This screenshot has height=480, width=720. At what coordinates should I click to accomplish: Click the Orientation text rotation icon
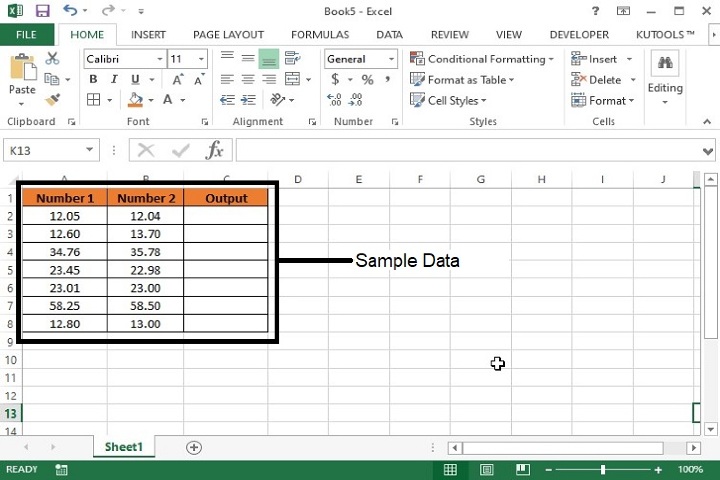point(278,99)
